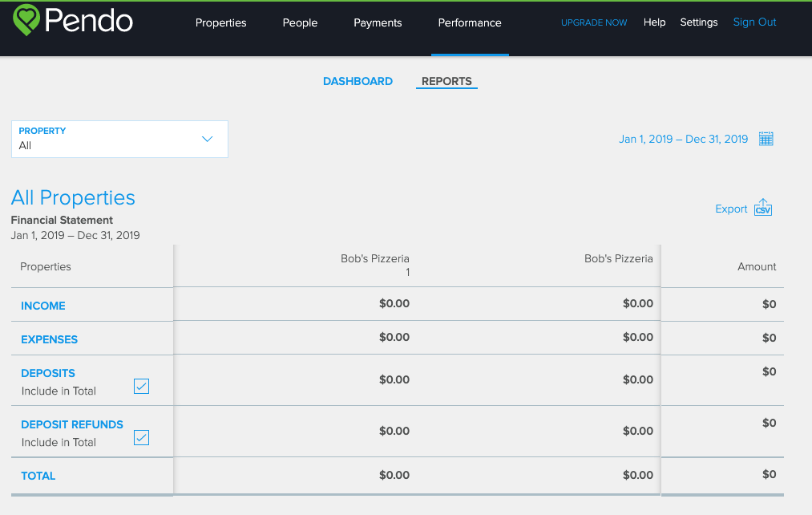Click Income Amount value $0
812x515 pixels.
[769, 304]
